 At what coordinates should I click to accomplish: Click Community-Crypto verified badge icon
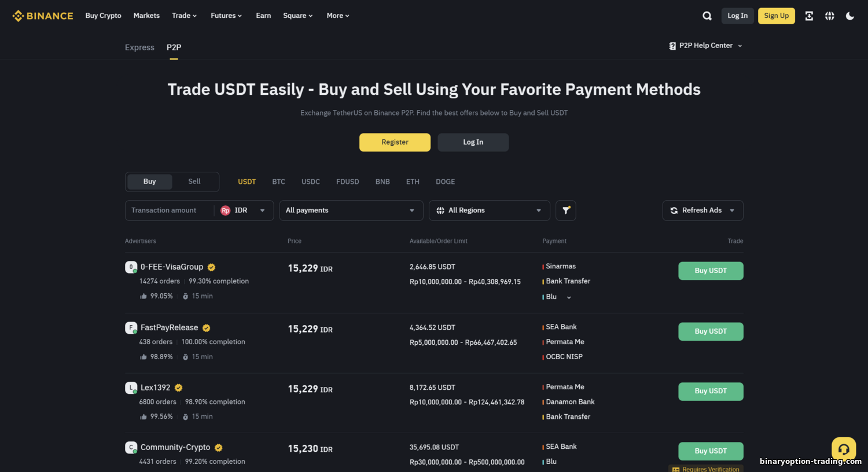(x=219, y=448)
